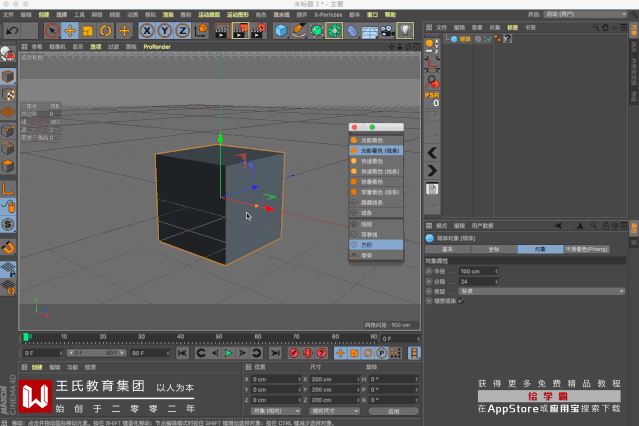This screenshot has height=426, width=639.
Task: Switch to the 基本 attribute tab
Action: (447, 249)
